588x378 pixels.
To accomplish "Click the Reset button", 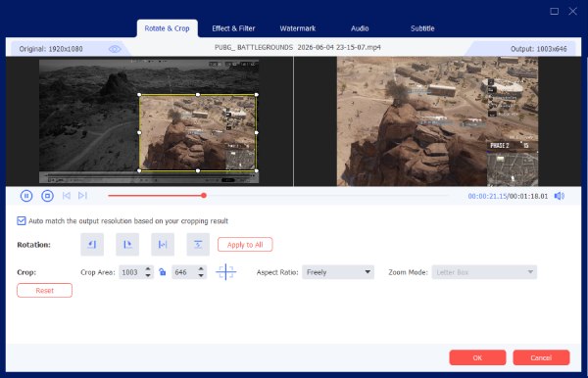I will click(x=44, y=290).
